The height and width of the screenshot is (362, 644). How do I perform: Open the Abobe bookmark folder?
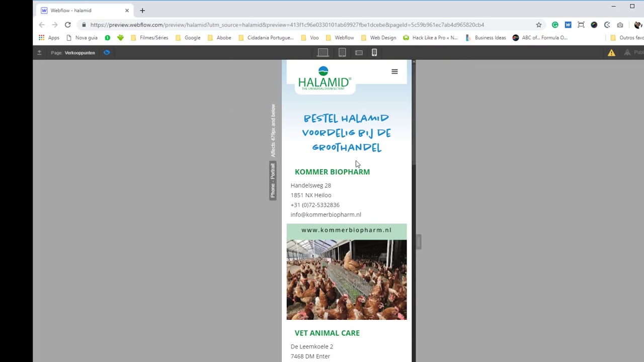point(219,38)
